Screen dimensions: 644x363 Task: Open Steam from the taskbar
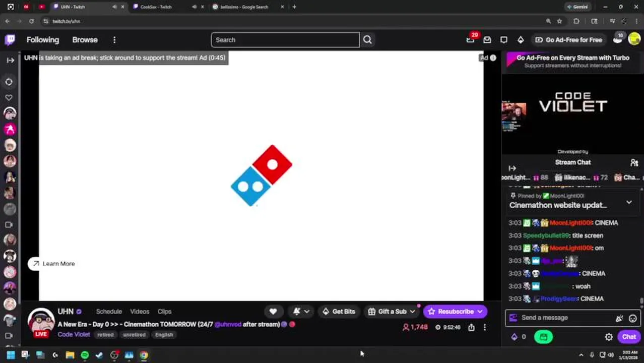99,355
